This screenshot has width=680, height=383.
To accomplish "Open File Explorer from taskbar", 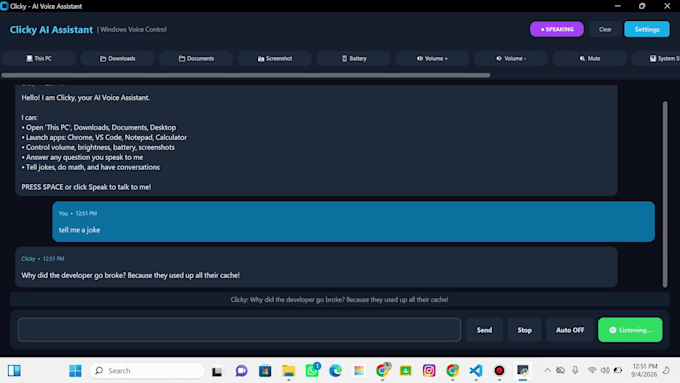I will (288, 371).
